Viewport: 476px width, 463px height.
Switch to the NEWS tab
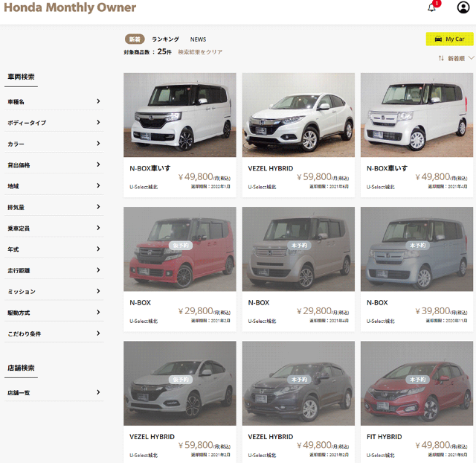coord(198,39)
